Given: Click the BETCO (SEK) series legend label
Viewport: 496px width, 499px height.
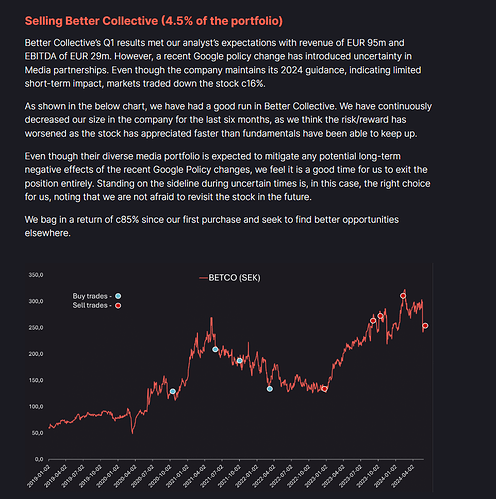Looking at the screenshot, I should [234, 278].
